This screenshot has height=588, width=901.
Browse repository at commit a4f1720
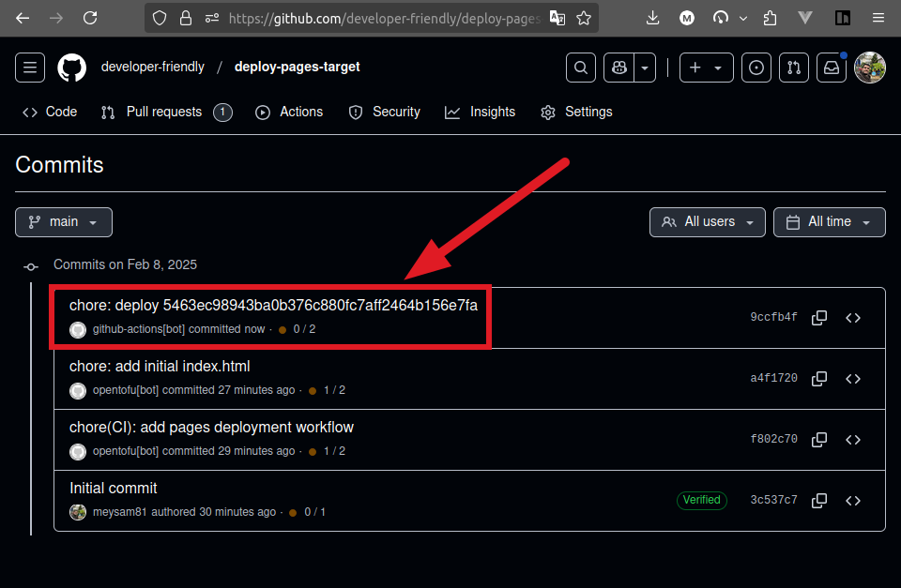pos(853,379)
